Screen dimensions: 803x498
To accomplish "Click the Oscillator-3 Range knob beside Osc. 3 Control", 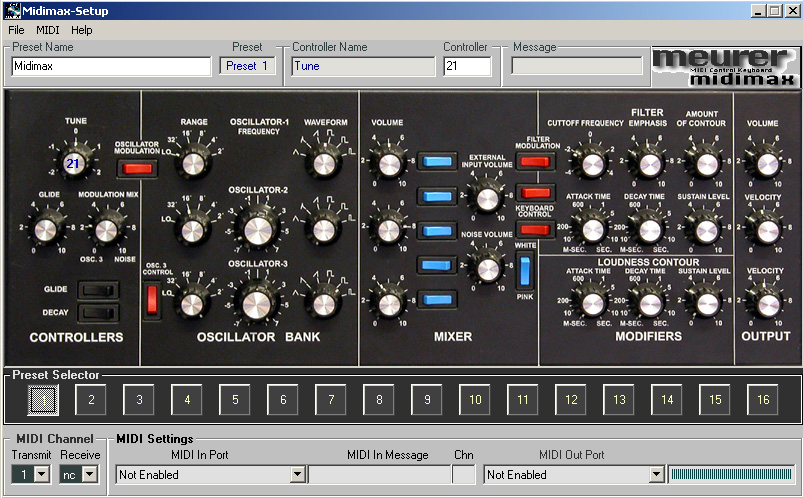I will coord(192,304).
